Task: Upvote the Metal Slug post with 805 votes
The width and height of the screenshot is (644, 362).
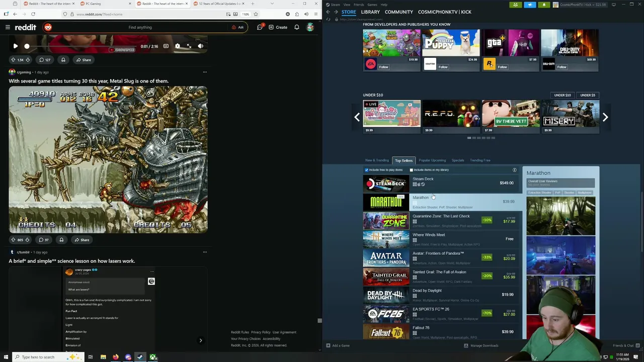Action: 13,240
